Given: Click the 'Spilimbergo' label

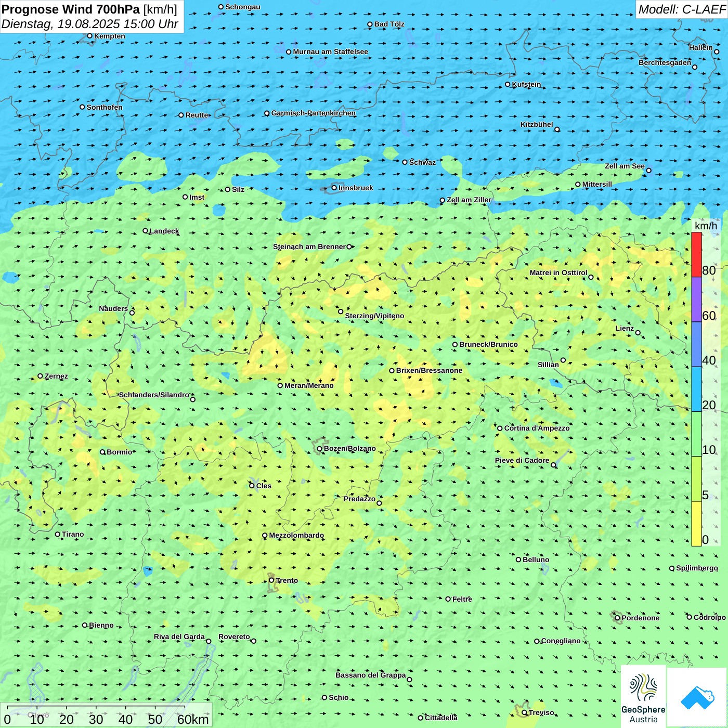Looking at the screenshot, I should (x=697, y=568).
